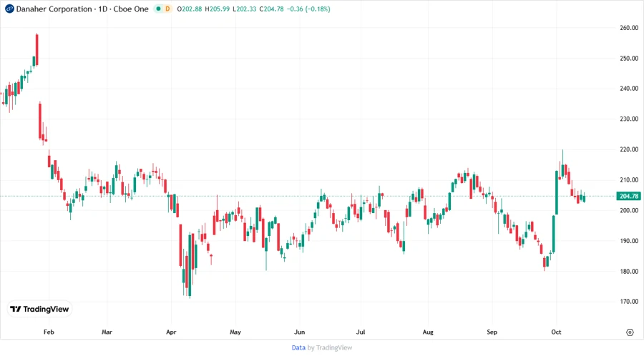Click the −0.36 (−0.18%) change value
644x356 pixels.
[x=308, y=9]
